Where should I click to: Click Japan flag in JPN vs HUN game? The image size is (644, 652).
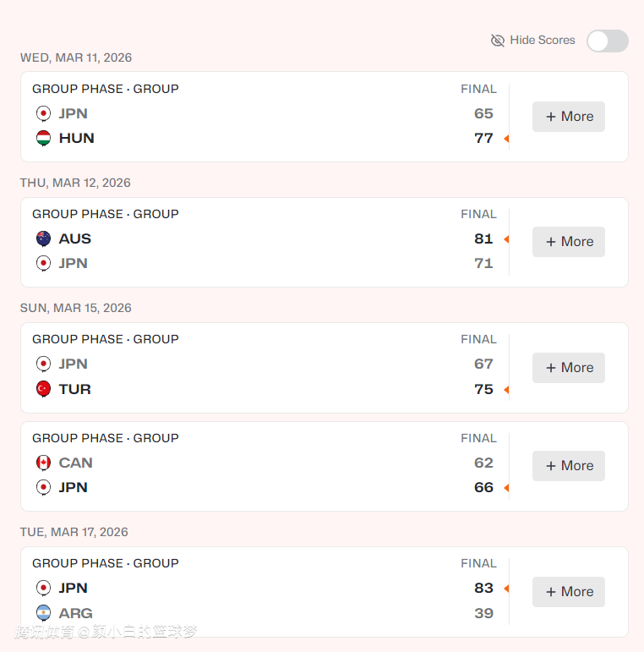coord(44,113)
